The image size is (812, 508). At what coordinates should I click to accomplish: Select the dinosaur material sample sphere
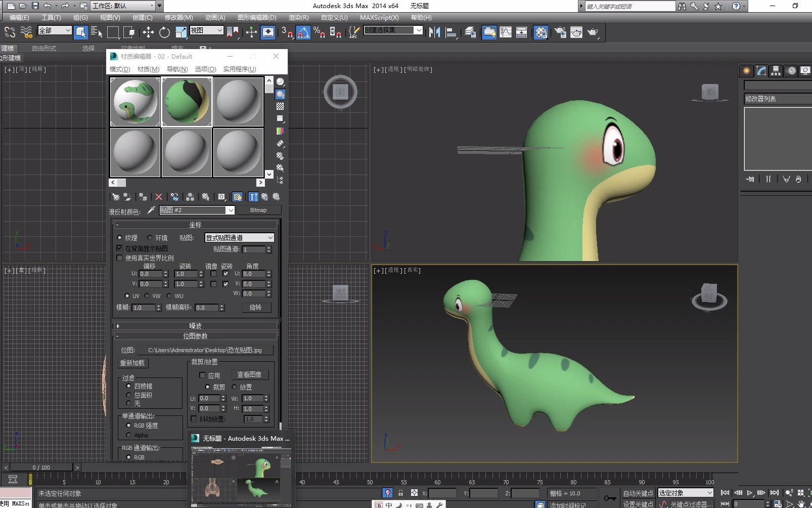click(x=136, y=102)
